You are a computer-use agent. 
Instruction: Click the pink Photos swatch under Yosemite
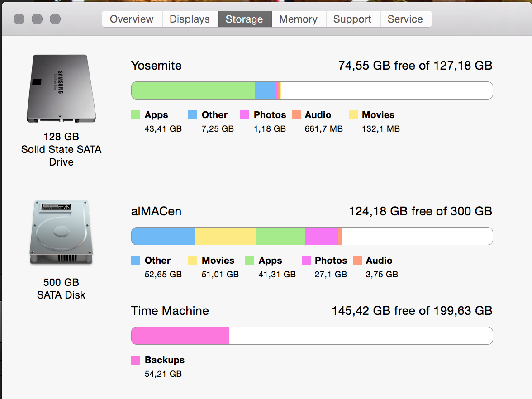[x=245, y=115]
